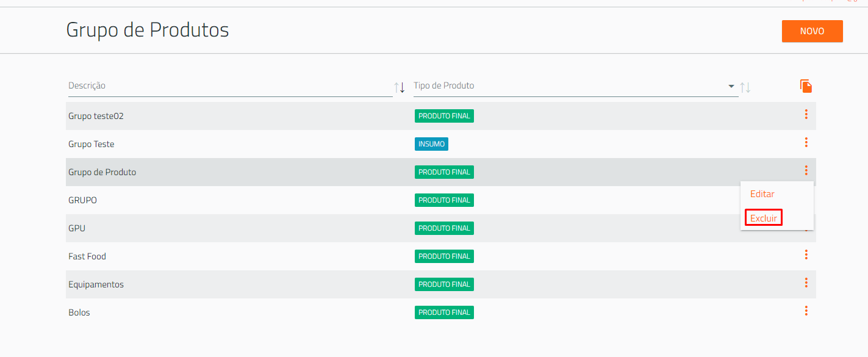Select the Grupo Teste row text

click(x=91, y=144)
